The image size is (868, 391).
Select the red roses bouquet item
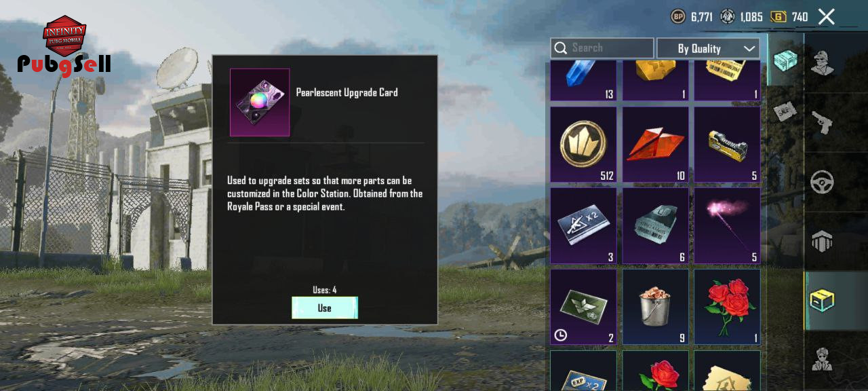727,308
